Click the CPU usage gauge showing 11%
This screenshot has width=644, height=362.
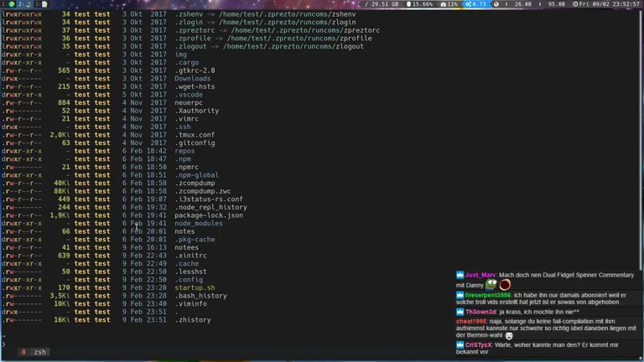pyautogui.click(x=449, y=4)
